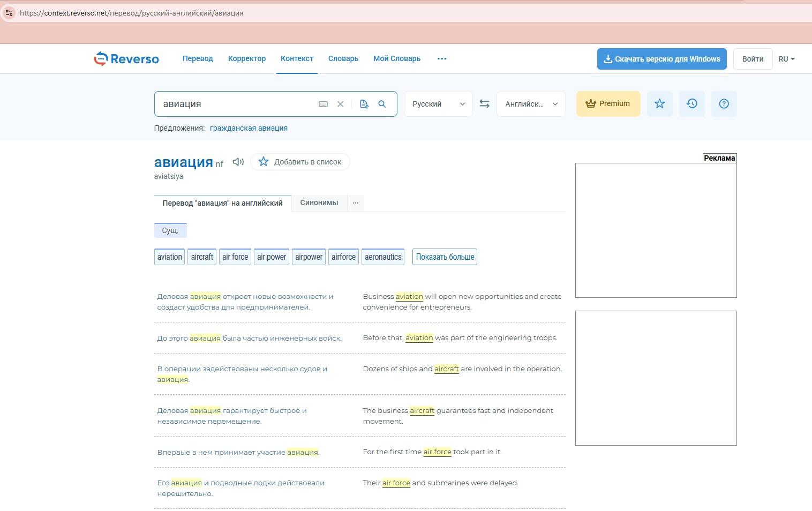Viewport: 812px width, 511px height.
Task: Open search history clock icon
Action: (x=691, y=104)
